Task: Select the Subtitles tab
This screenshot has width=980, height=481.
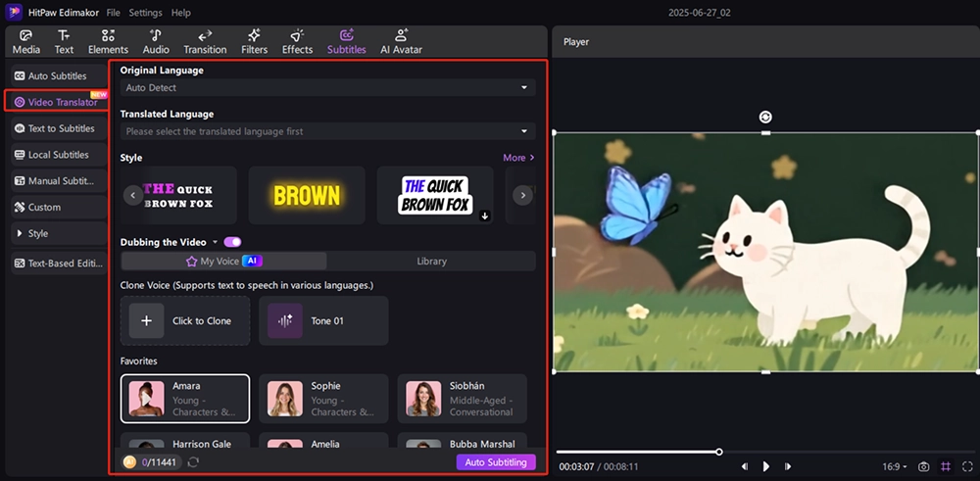Action: tap(347, 42)
